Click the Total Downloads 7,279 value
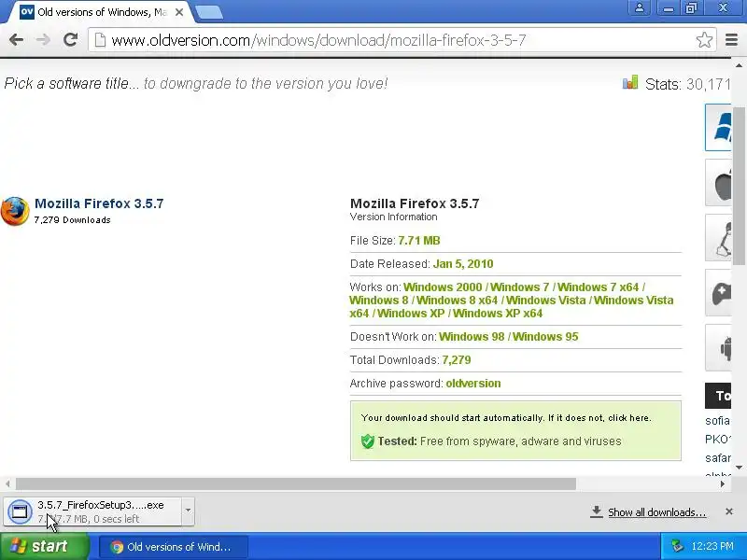Screen dimensions: 747x560 click(x=457, y=360)
